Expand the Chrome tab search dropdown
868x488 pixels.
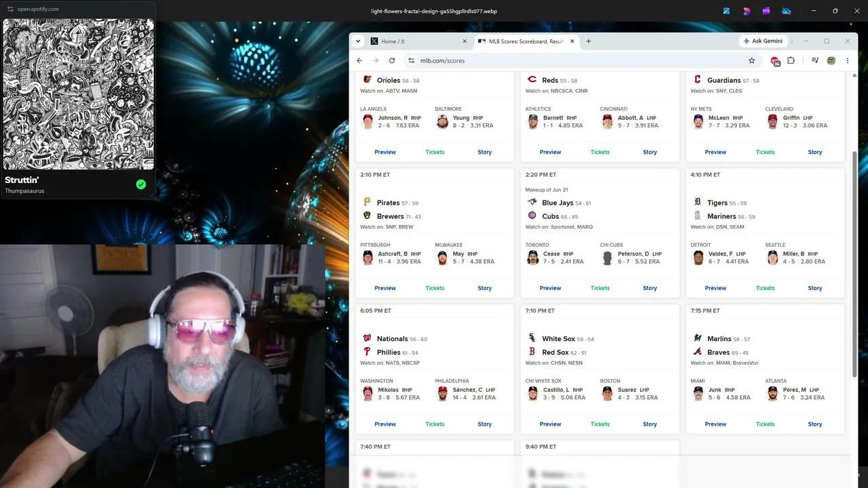pos(359,41)
